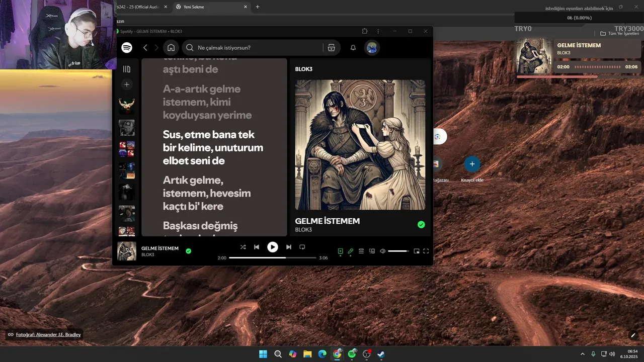Adjust the Spotify volume slider
644x362 pixels.
coord(398,251)
